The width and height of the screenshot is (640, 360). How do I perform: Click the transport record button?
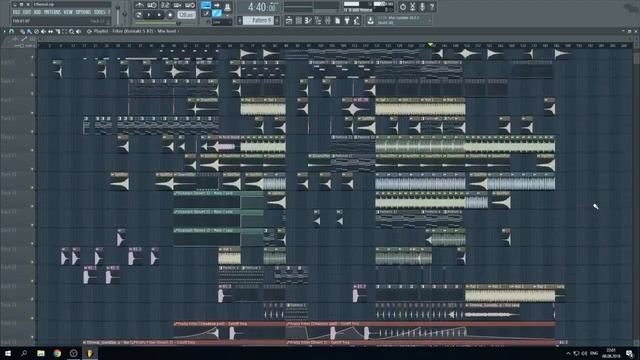[170, 15]
